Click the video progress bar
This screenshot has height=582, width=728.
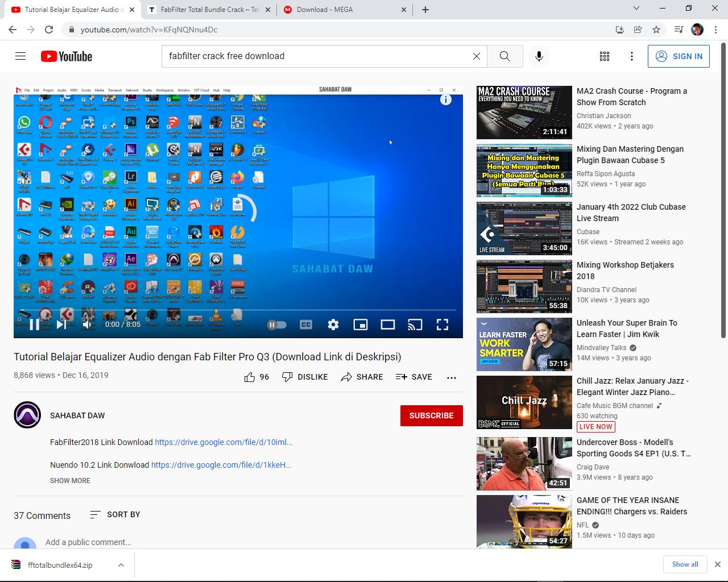pos(238,310)
